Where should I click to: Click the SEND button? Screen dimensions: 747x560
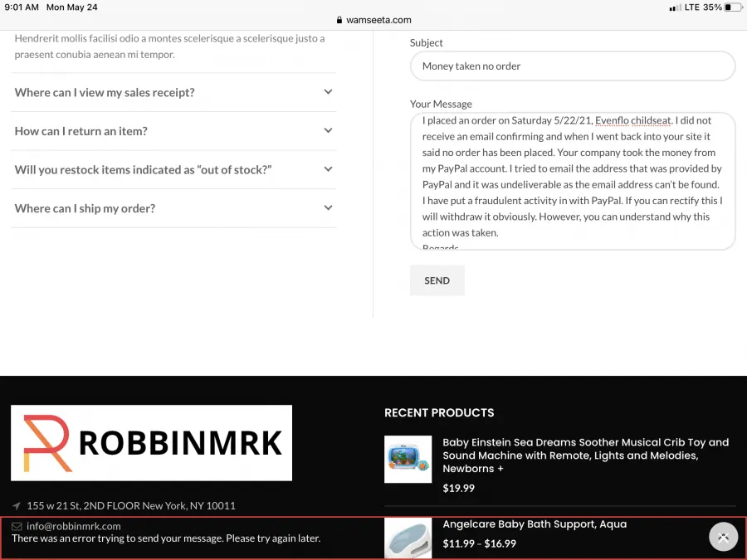point(437,280)
